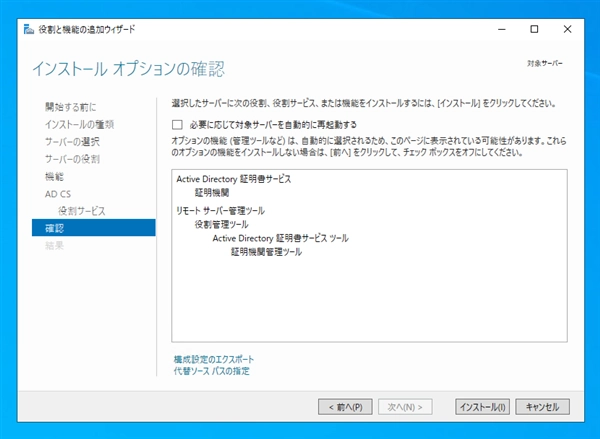Open the 機能 step in the sidebar
Viewport: 600px width, 439px height.
(54, 176)
